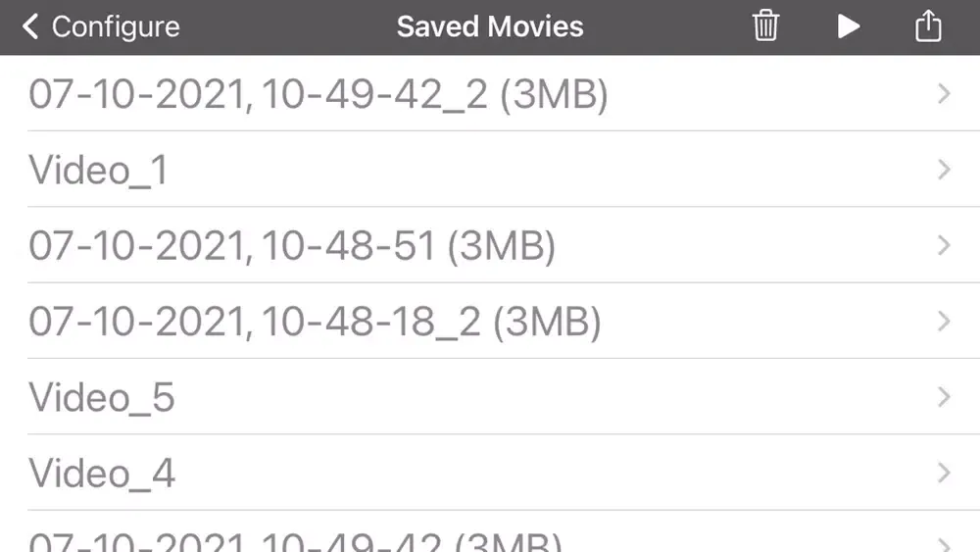Viewport: 980px width, 552px height.
Task: Tap the Saved Movies title
Action: [489, 26]
